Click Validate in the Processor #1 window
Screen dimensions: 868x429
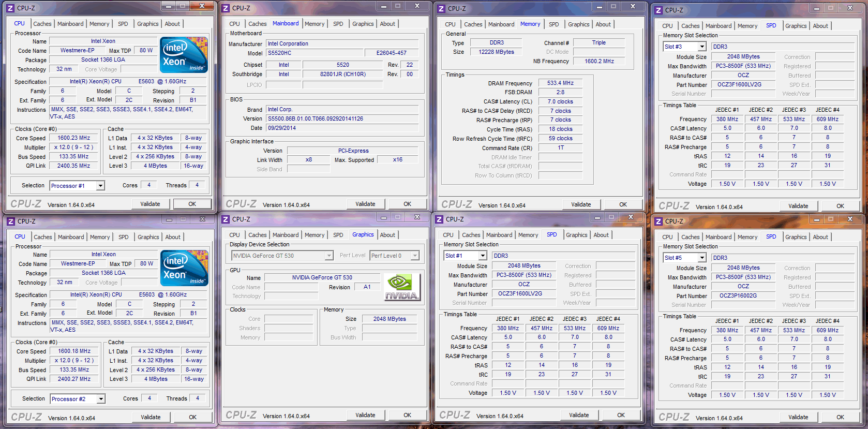[x=150, y=204]
